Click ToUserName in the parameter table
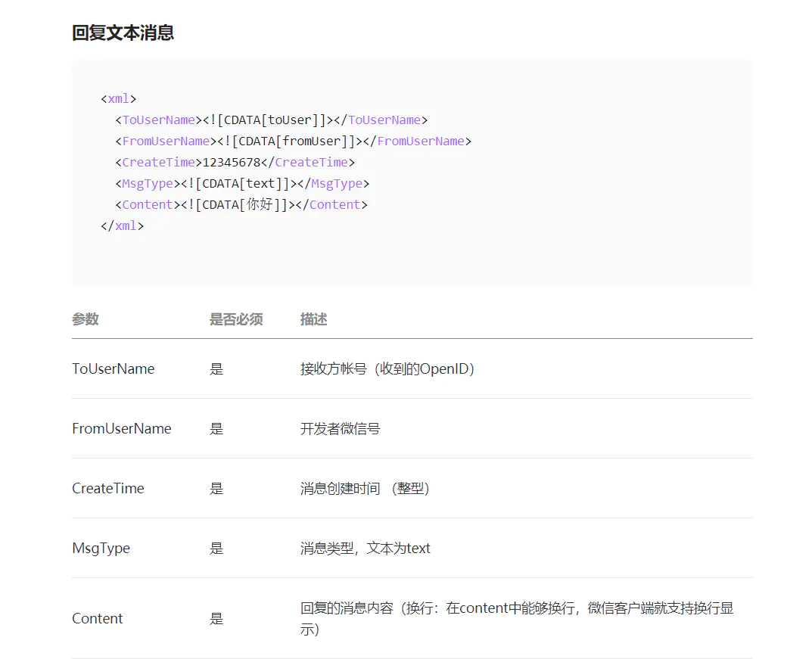 coord(114,368)
